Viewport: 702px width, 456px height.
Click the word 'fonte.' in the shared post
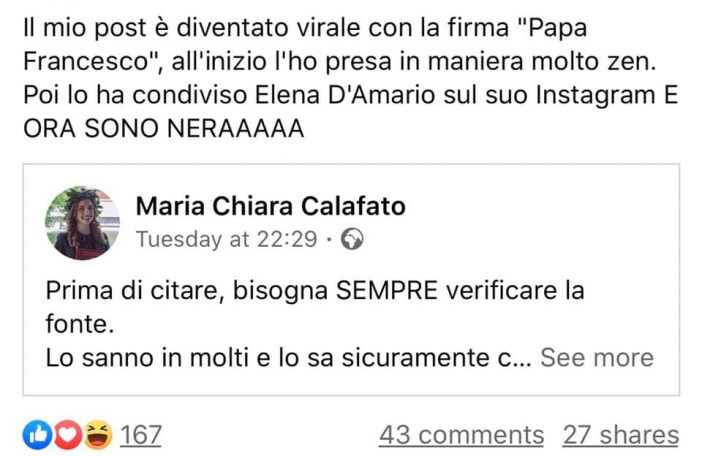pyautogui.click(x=80, y=324)
